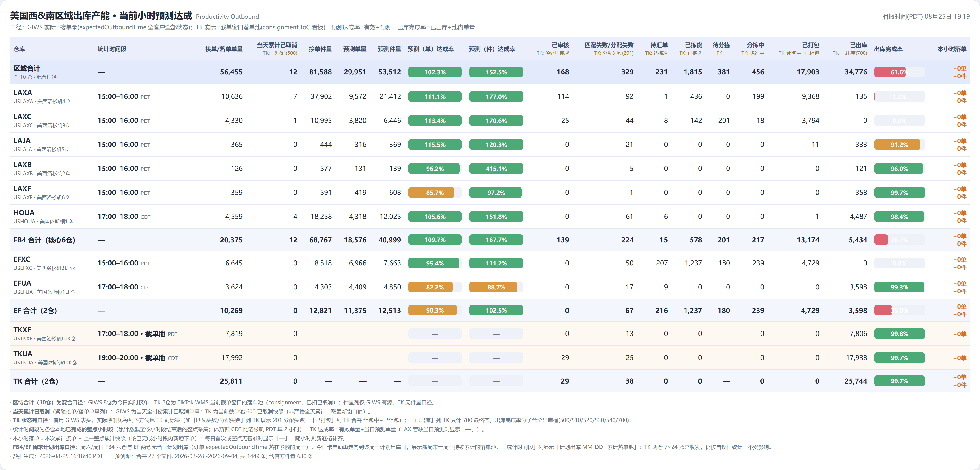Select the EFXC warehouse name
Screen dimensions: 980x470
[x=22, y=259]
